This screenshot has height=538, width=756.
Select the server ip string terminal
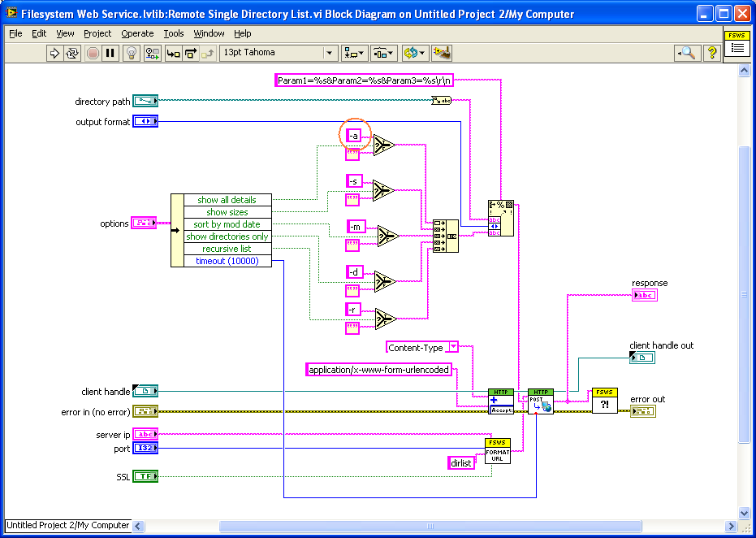(x=145, y=434)
